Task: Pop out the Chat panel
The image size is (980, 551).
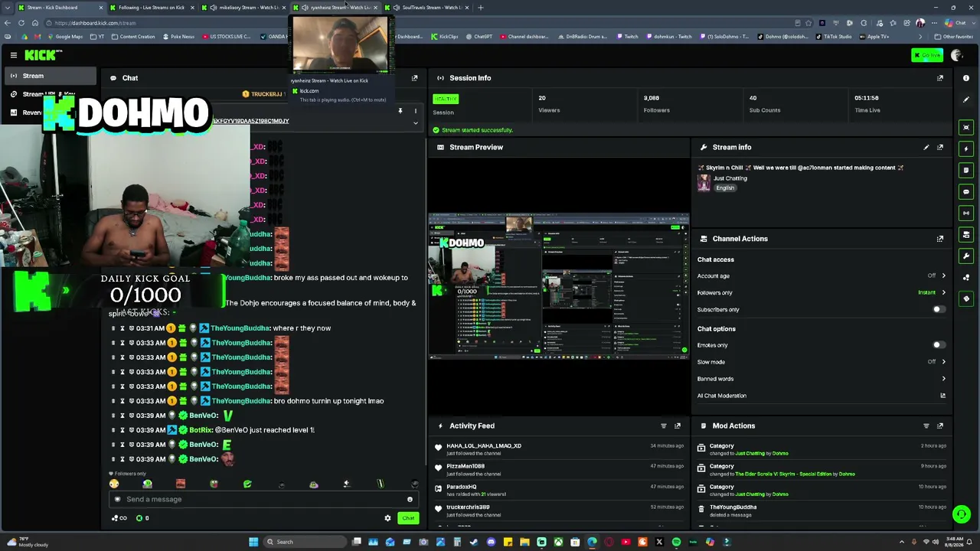Action: pos(415,78)
